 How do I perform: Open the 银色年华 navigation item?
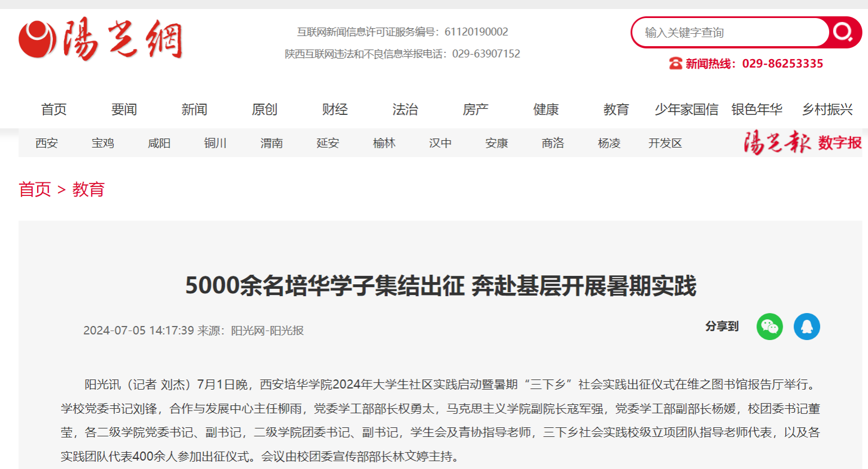point(757,109)
